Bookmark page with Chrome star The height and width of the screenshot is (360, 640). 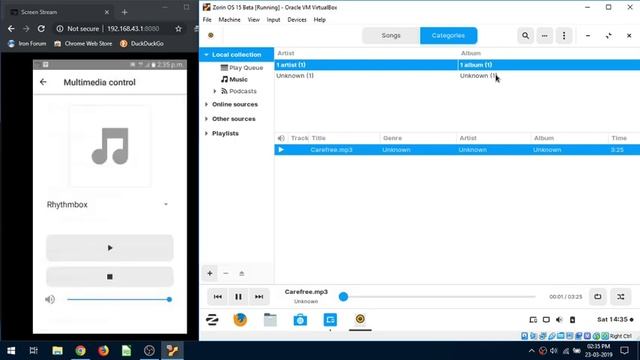[178, 29]
